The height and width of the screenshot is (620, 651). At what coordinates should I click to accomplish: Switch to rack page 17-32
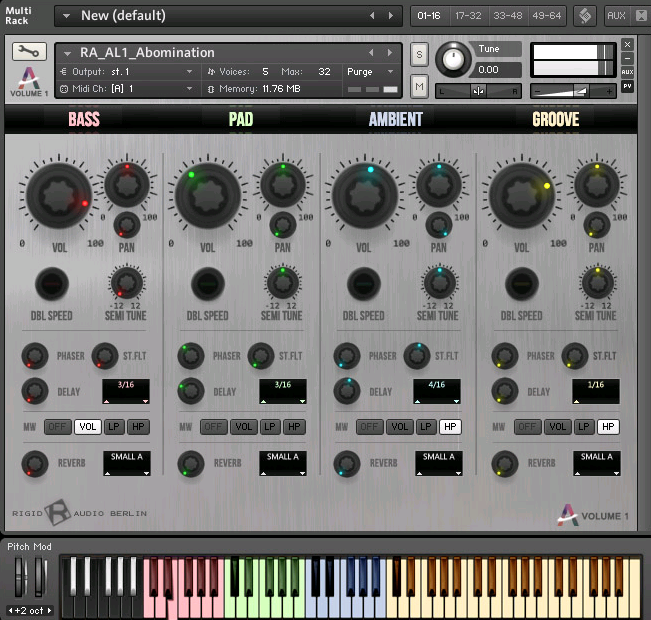[468, 16]
